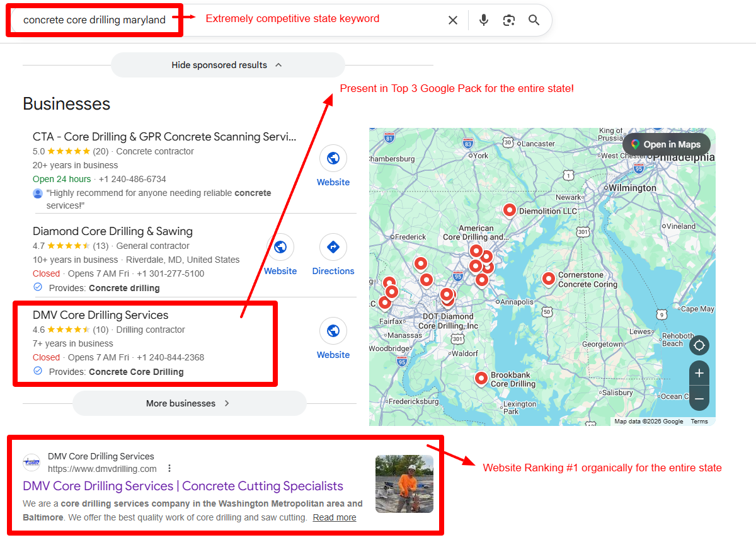Image resolution: width=756 pixels, height=540 pixels.
Task: Open CTA - Core Drilling & GPR business listing
Action: pos(164,137)
